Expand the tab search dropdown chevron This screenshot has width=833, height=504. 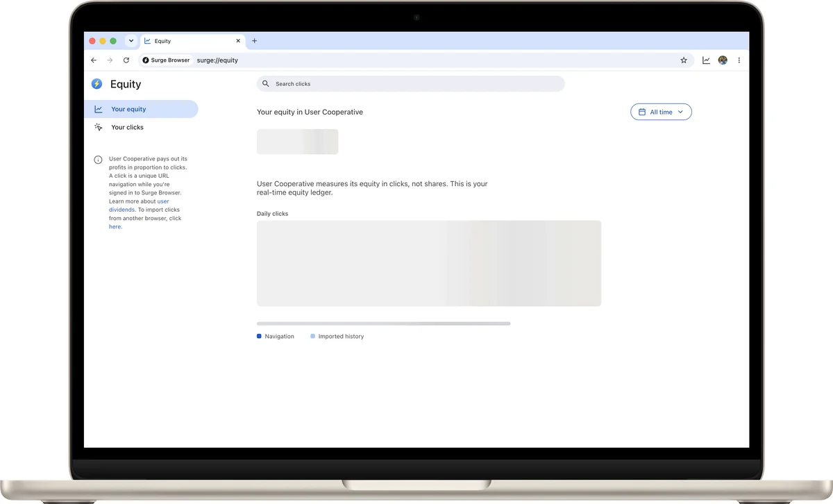[131, 41]
